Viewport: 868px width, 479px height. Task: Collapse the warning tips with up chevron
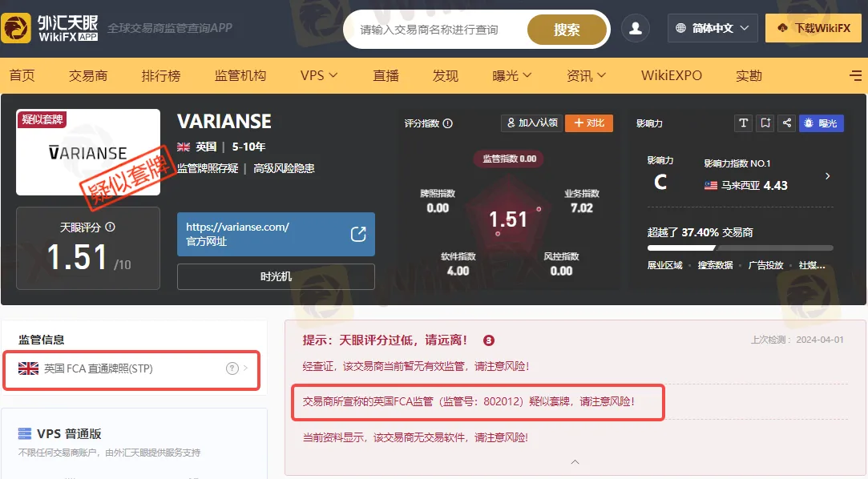click(x=575, y=462)
